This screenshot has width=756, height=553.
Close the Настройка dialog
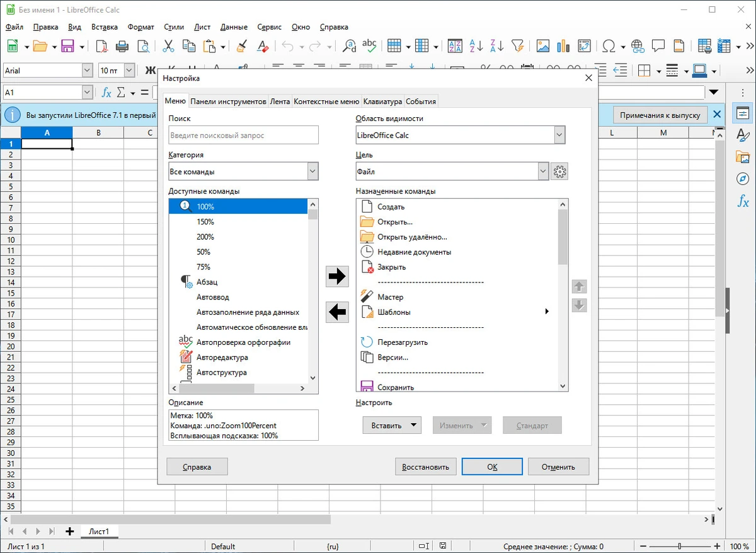click(x=588, y=78)
